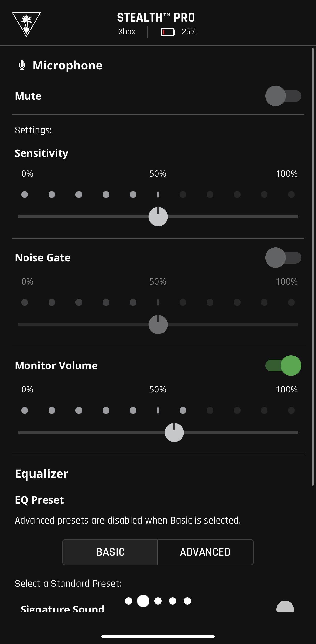Tap the microphone icon beside the heading
The image size is (316, 644).
click(x=22, y=65)
